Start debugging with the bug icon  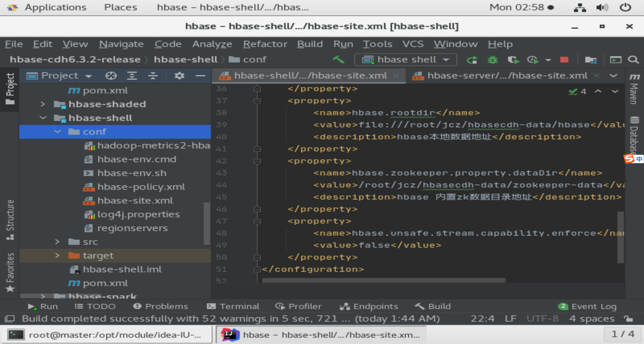(493, 60)
